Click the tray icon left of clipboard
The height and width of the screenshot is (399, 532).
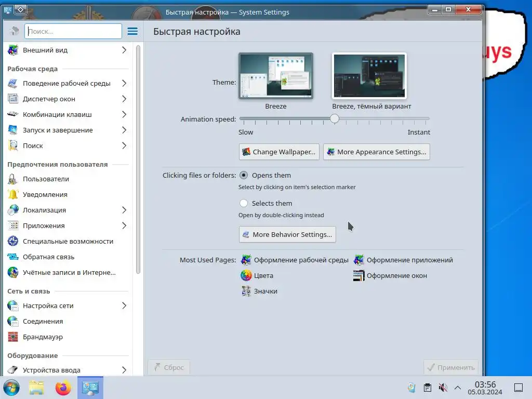click(411, 388)
